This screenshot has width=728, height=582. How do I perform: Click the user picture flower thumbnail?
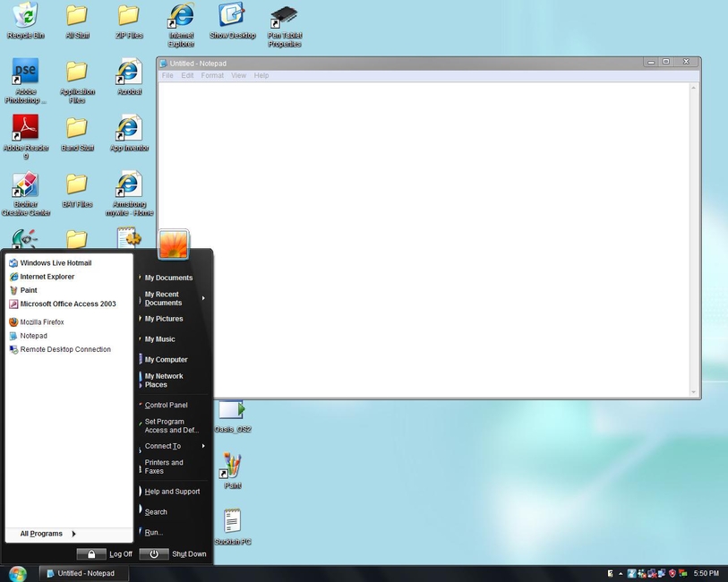[173, 244]
